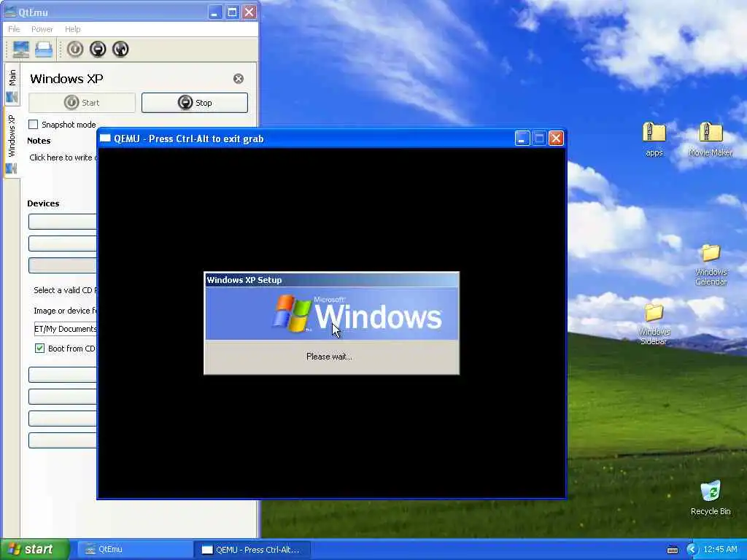Click the open machine toolbar icon
Viewport: 747px width, 560px height.
click(44, 49)
